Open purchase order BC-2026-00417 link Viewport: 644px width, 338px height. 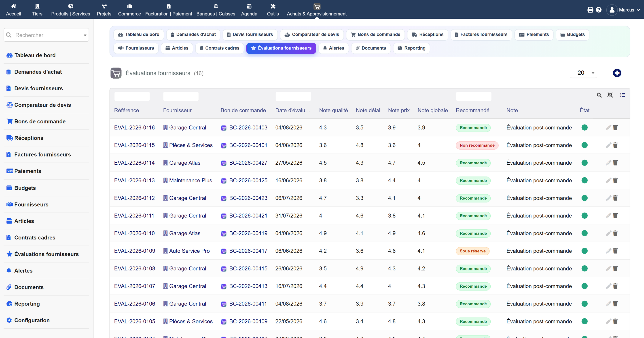248,251
